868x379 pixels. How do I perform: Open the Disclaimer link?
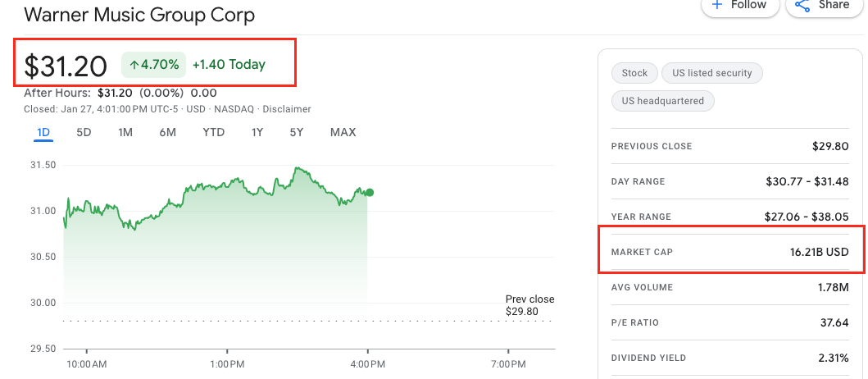pyautogui.click(x=286, y=109)
